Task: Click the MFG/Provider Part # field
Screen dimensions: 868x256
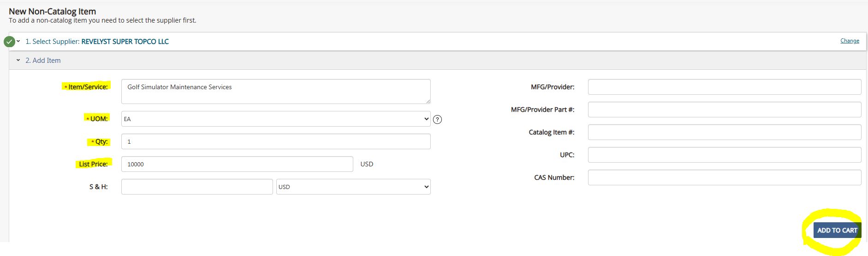Action: [x=724, y=110]
